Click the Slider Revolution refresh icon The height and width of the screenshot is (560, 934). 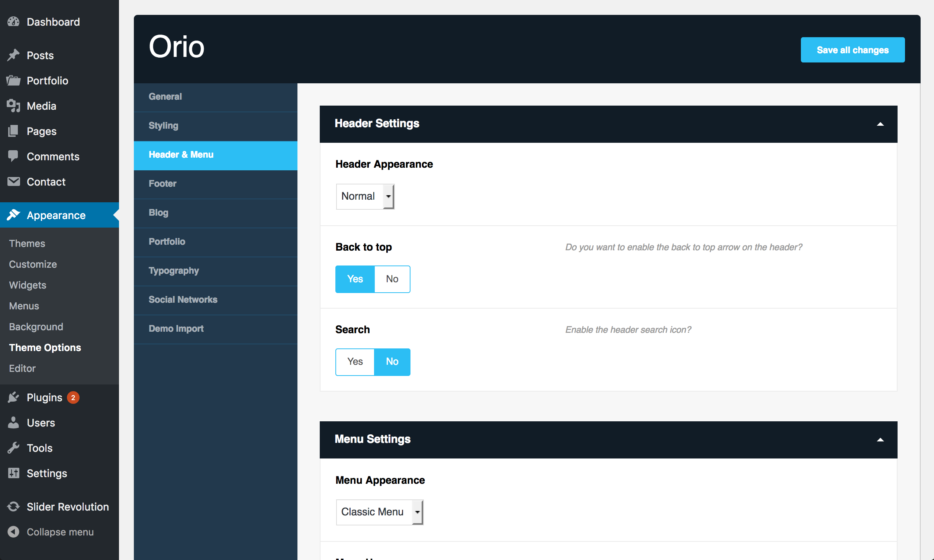point(13,506)
